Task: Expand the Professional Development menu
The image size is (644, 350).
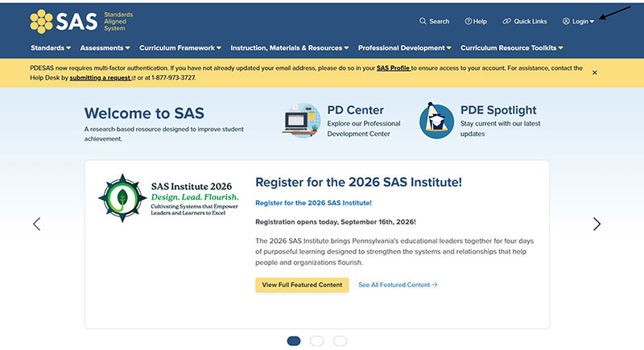Action: [x=405, y=48]
